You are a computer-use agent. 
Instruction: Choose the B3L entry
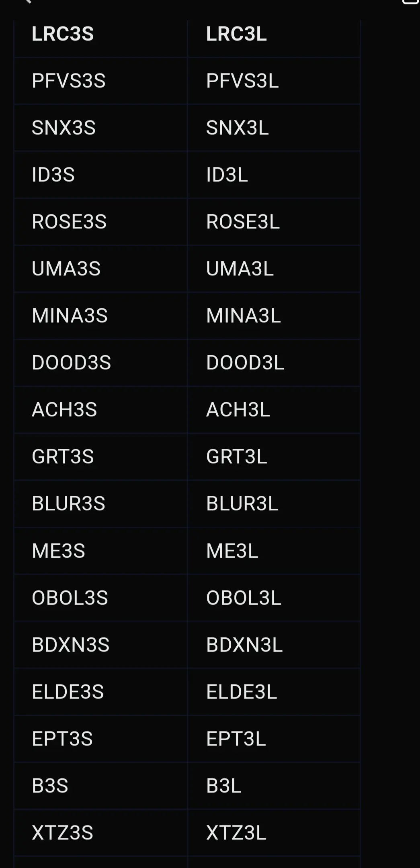tap(274, 786)
